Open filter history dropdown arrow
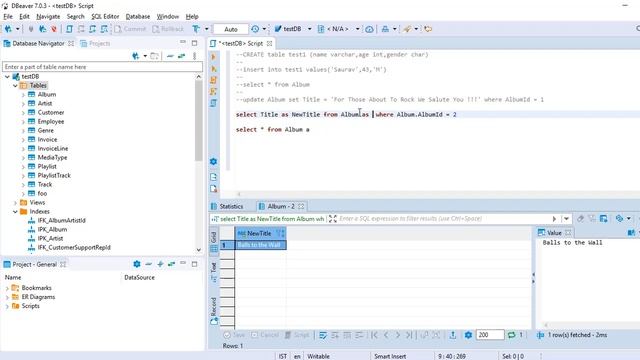640x360 pixels. pos(566,219)
